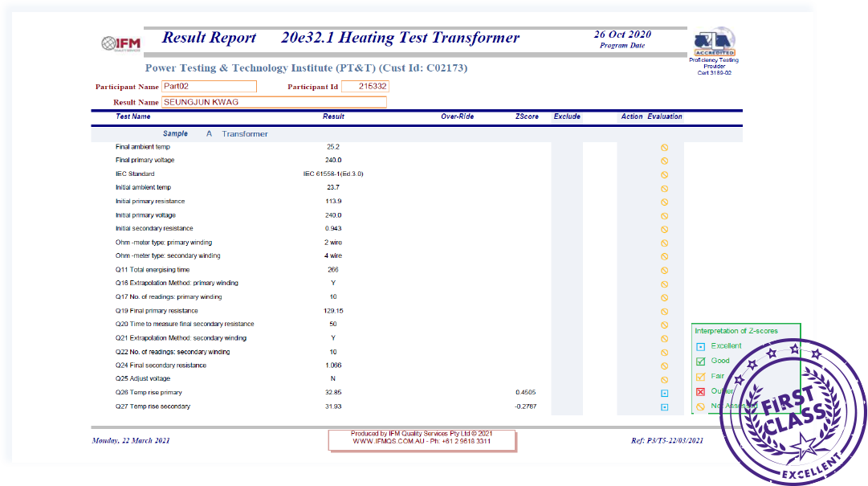Click the Final ambient temp result 25.2

pyautogui.click(x=333, y=147)
